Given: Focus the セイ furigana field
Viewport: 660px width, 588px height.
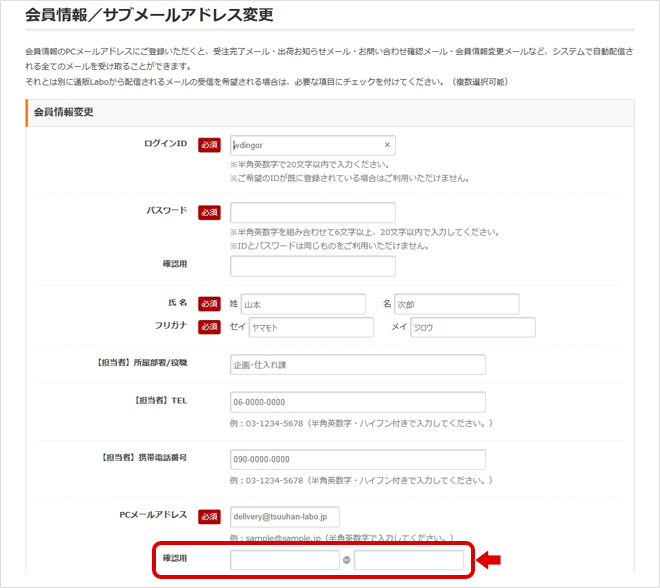Looking at the screenshot, I should (x=311, y=328).
